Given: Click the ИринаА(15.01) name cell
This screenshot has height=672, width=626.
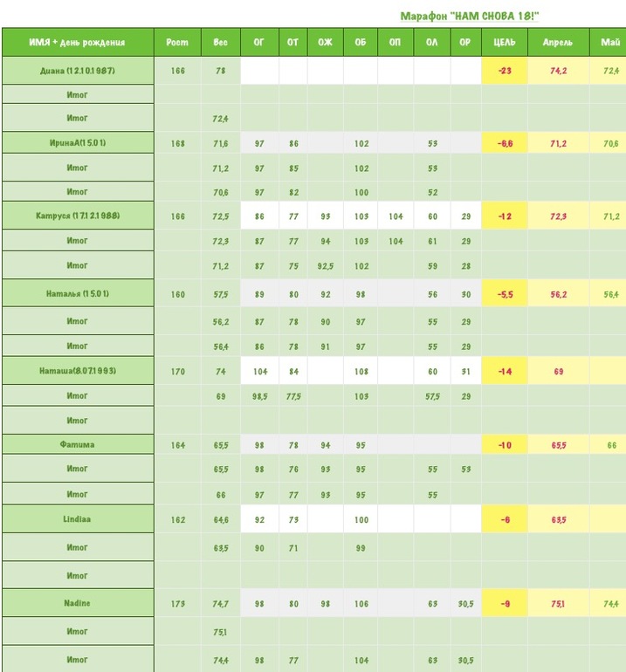Looking at the screenshot, I should click(x=77, y=143).
